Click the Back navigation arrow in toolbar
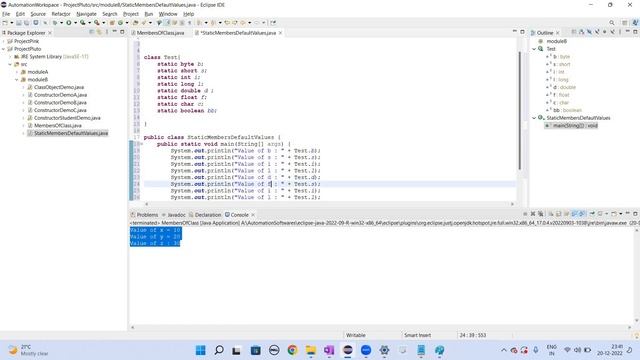Viewport: 640px width, 360px height. 244,23
